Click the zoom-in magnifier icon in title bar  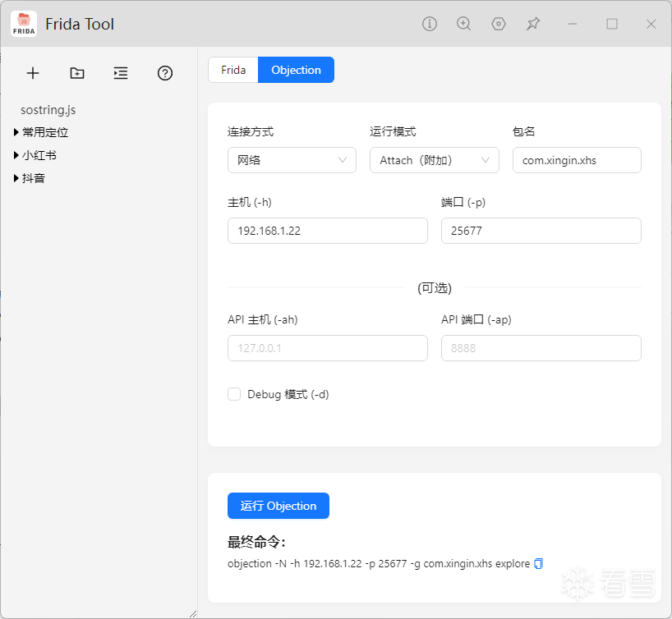coord(463,24)
